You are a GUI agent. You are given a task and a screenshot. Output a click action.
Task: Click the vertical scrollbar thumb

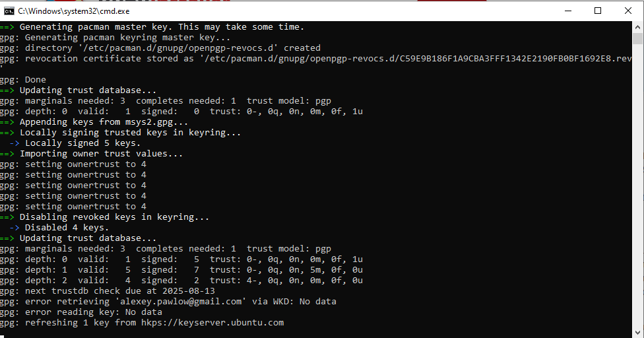[637, 38]
